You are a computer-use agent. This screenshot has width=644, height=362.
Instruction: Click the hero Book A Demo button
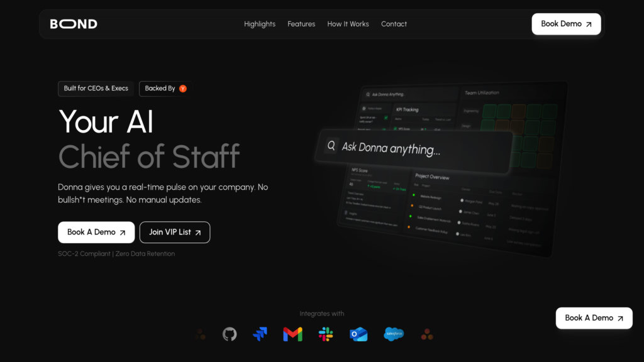point(96,232)
